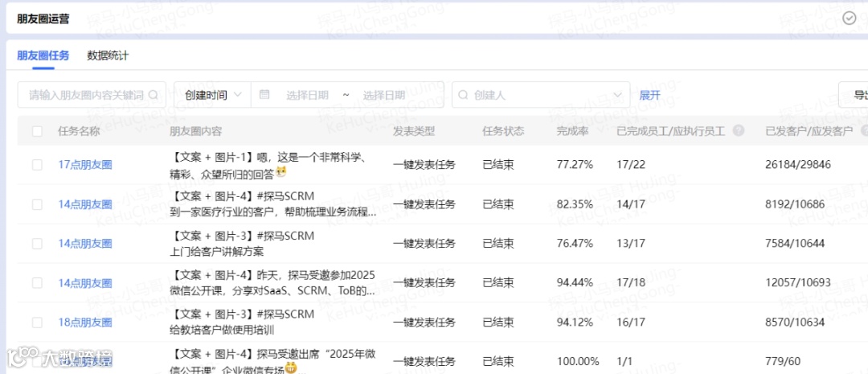Screen dimensions: 868x374
Task: Expand more filters via 展开
Action: tap(650, 95)
